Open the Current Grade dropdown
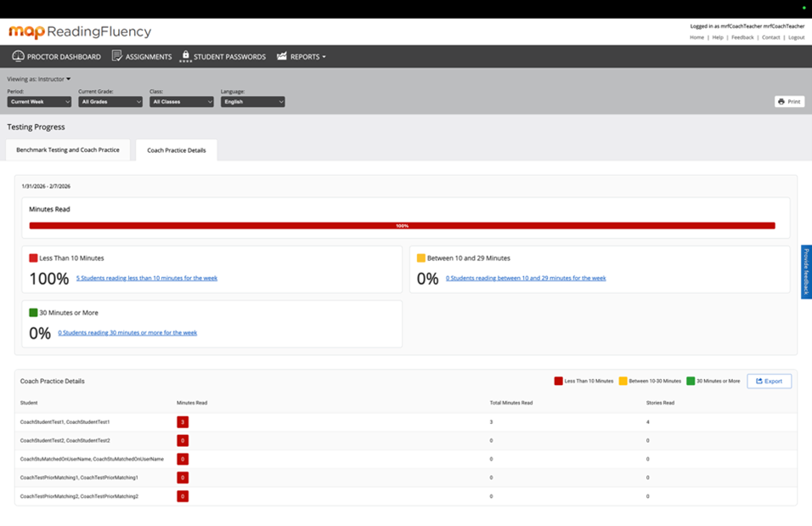 point(110,102)
